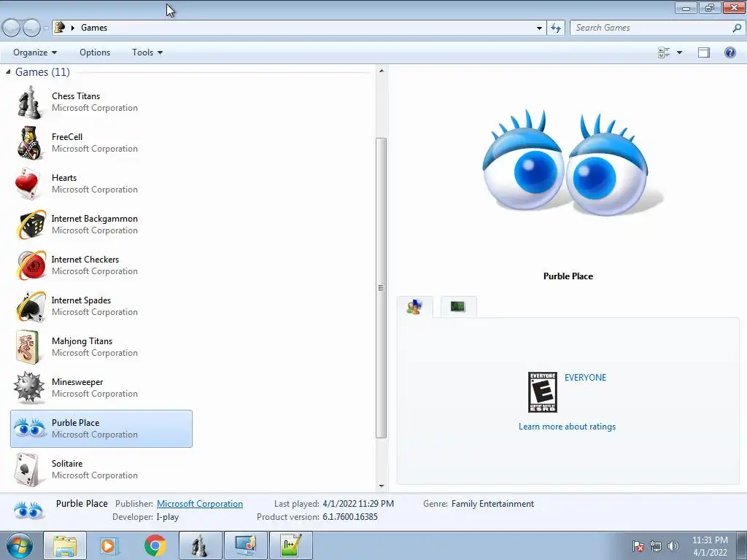Click the Games breadcrumb in address bar
This screenshot has width=747, height=560.
tap(94, 28)
